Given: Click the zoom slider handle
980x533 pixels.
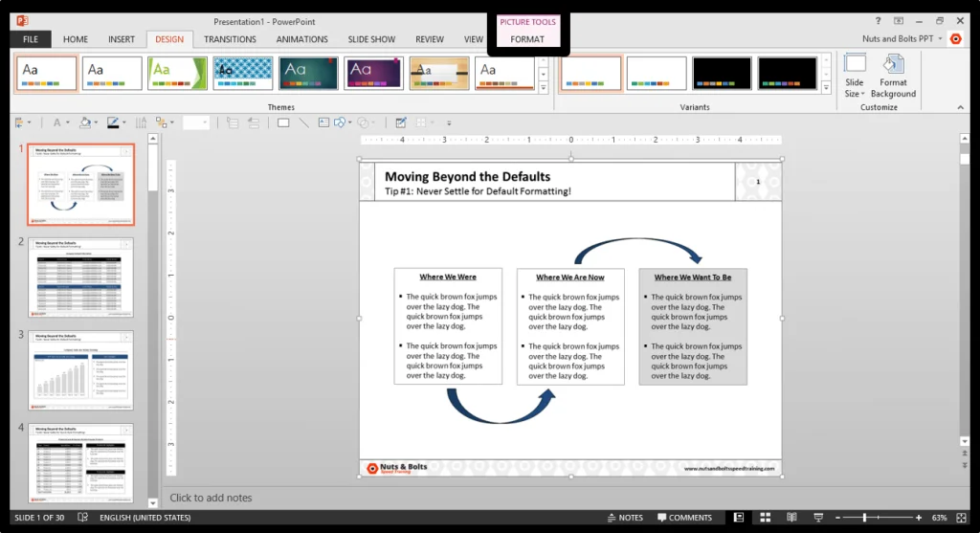Looking at the screenshot, I should click(864, 518).
